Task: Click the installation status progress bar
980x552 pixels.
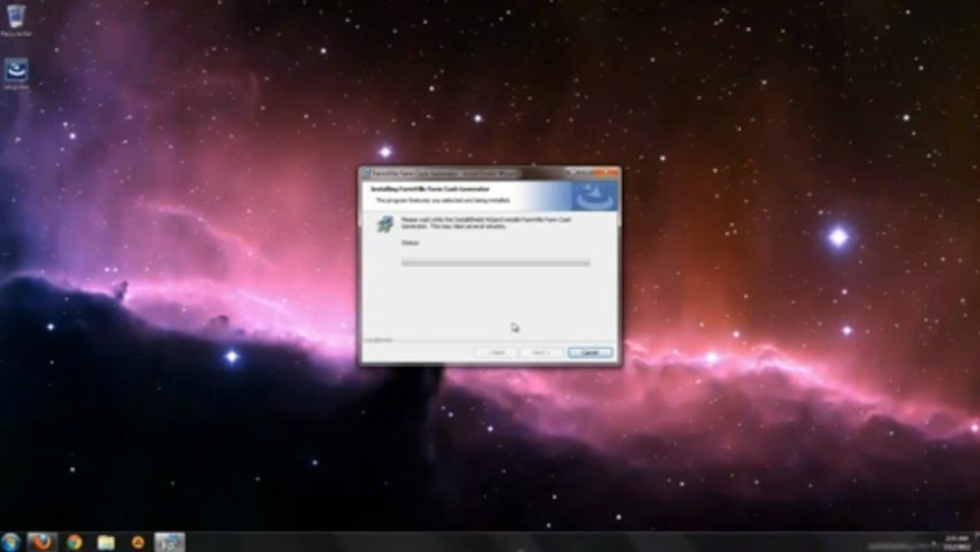Action: 496,263
